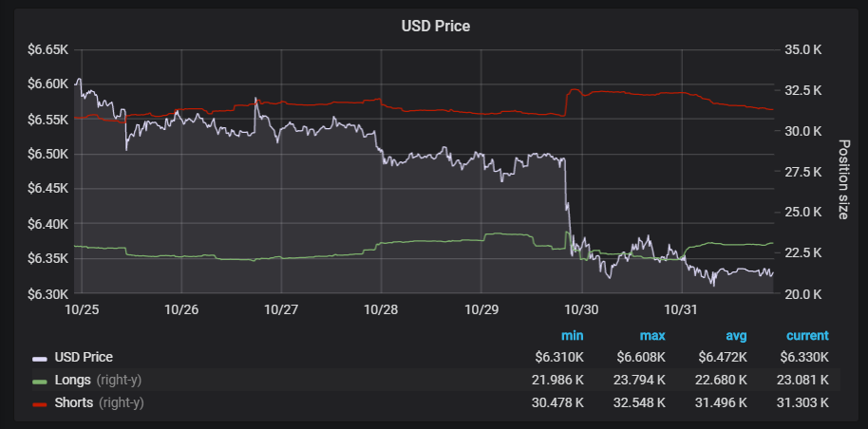The width and height of the screenshot is (868, 429).
Task: Toggle the Shorts series label in legend
Action: click(x=75, y=403)
